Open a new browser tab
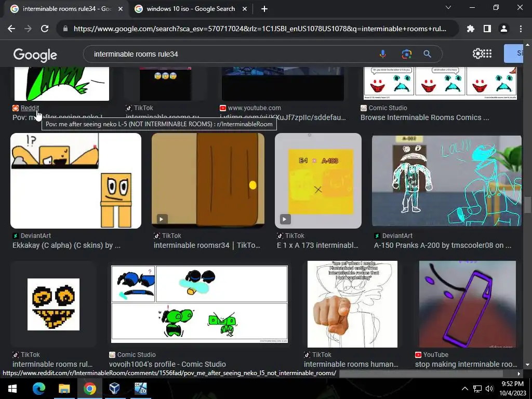This screenshot has width=532, height=399. (x=264, y=9)
